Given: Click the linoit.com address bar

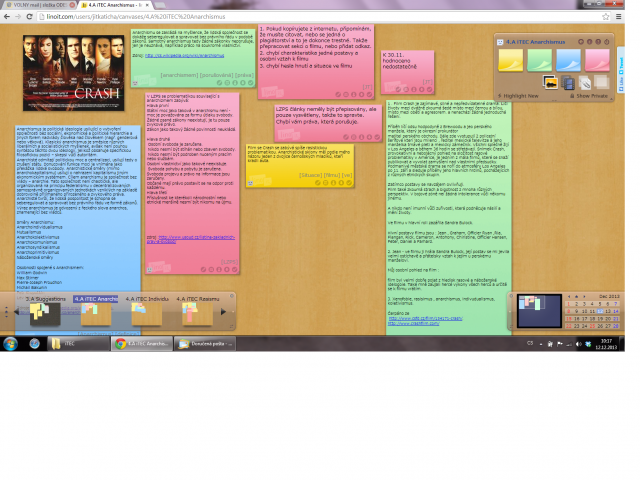Looking at the screenshot, I should click(x=320, y=17).
